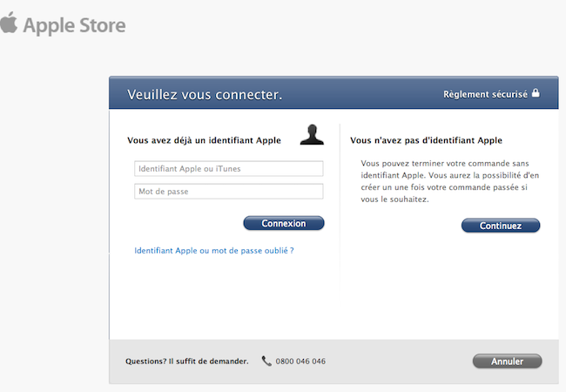Click the Règlement sécurisé label
Screen dimensions: 566x392
coord(486,94)
